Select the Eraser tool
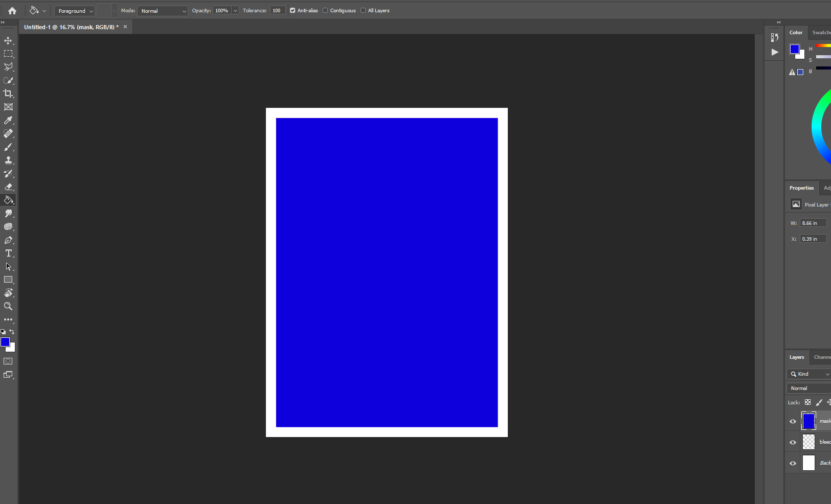Viewport: 831px width, 504px height. click(8, 187)
